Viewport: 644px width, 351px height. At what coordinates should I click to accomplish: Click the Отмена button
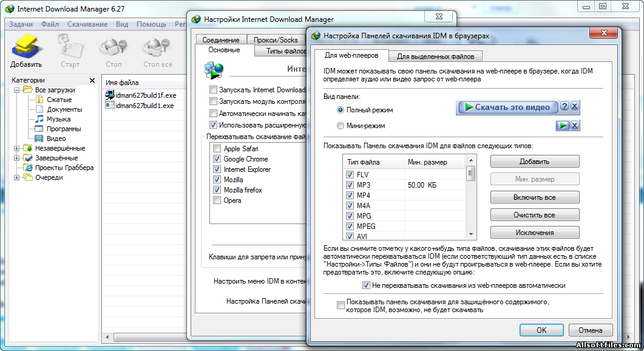[x=590, y=330]
